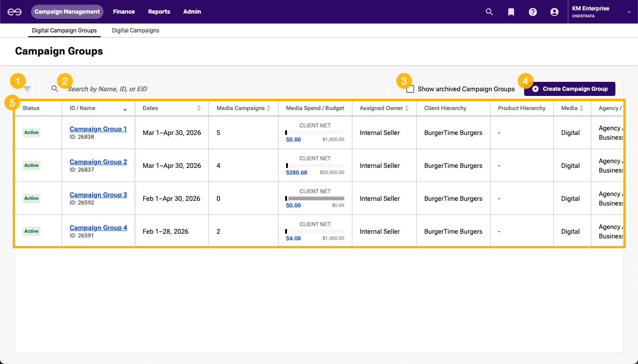Click the search magnifier beside search field
The height and width of the screenshot is (364, 638).
(55, 89)
